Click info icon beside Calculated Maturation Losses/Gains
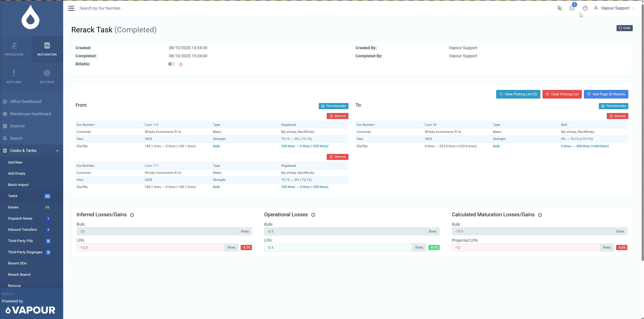Viewport: 644px width, 319px height. point(540,215)
